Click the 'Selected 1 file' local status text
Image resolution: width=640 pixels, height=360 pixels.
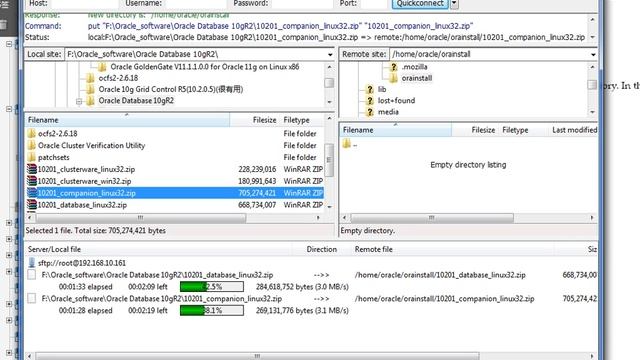coord(96,231)
